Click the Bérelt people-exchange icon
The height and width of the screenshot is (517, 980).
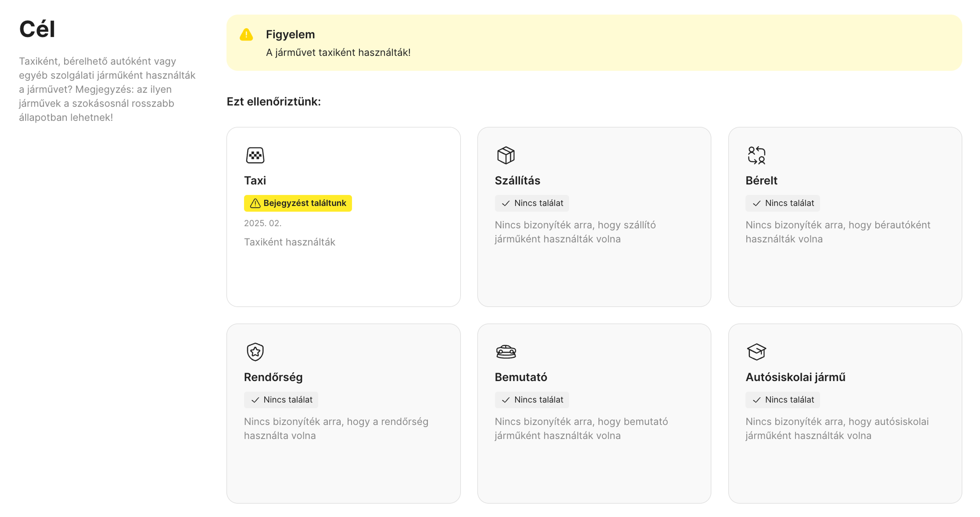[756, 155]
